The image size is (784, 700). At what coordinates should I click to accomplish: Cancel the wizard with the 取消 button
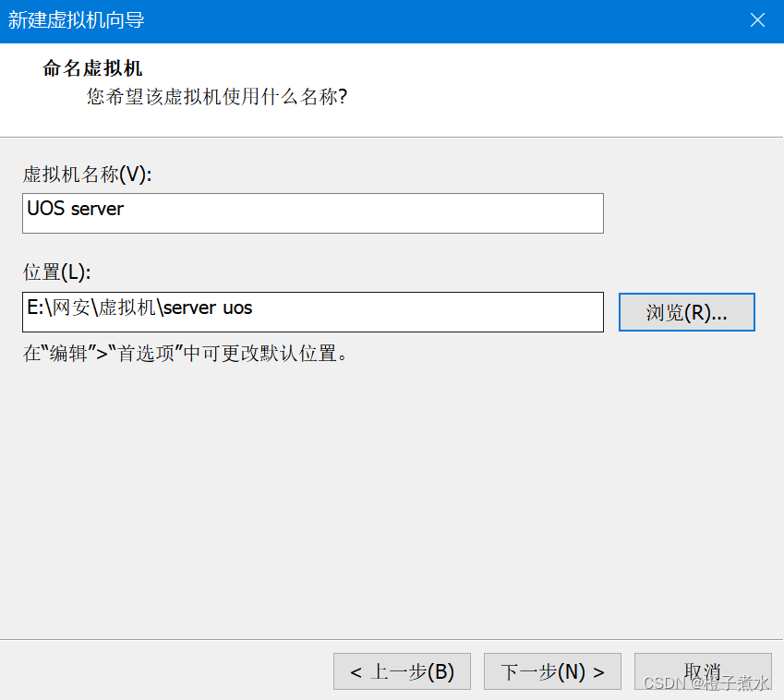click(703, 671)
